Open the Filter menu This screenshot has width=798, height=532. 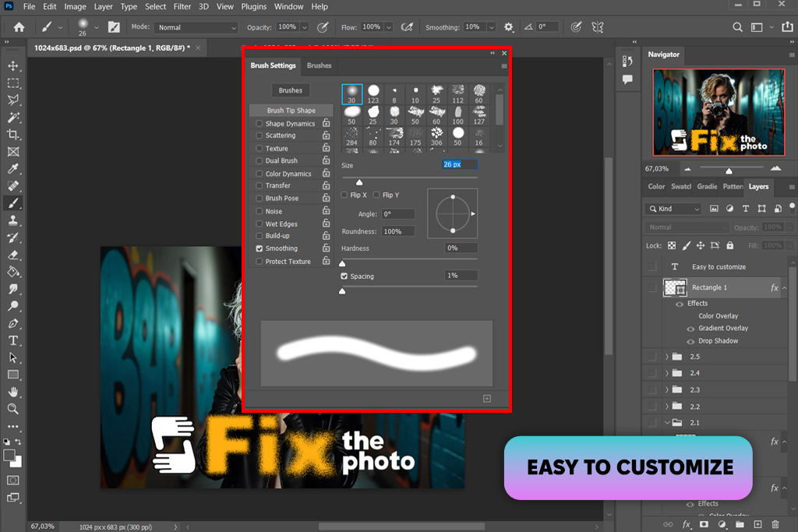[182, 6]
